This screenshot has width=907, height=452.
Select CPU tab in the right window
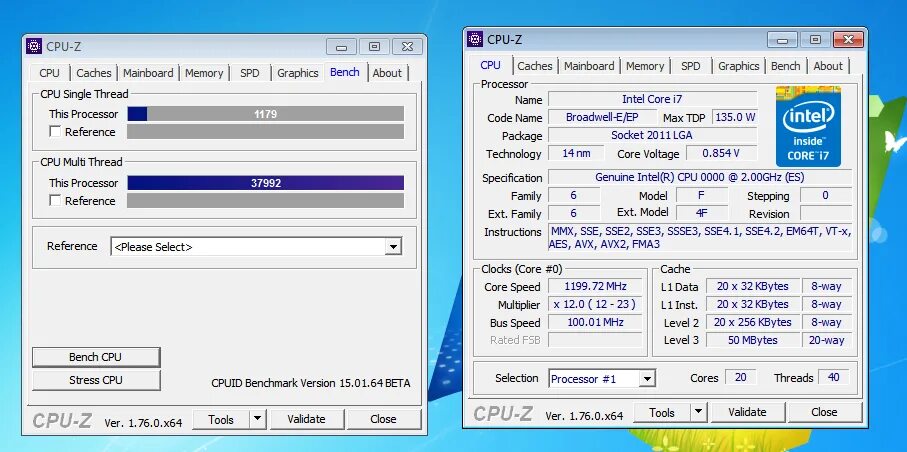[491, 65]
